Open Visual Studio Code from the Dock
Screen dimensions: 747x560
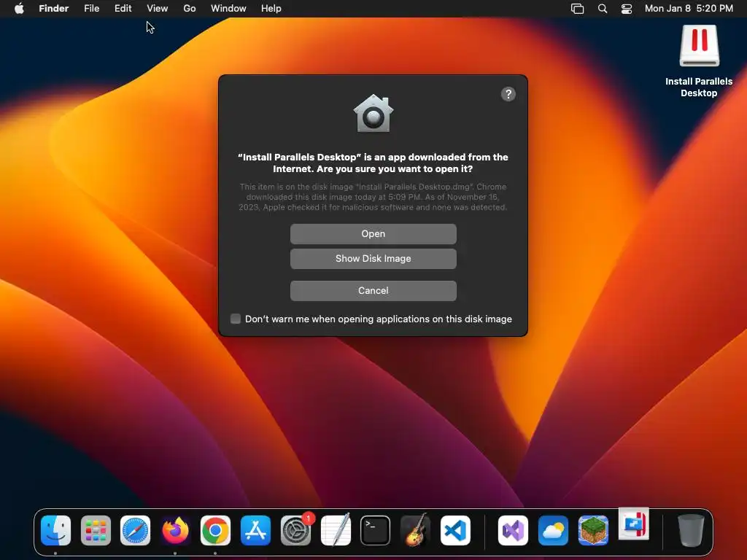[455, 531]
